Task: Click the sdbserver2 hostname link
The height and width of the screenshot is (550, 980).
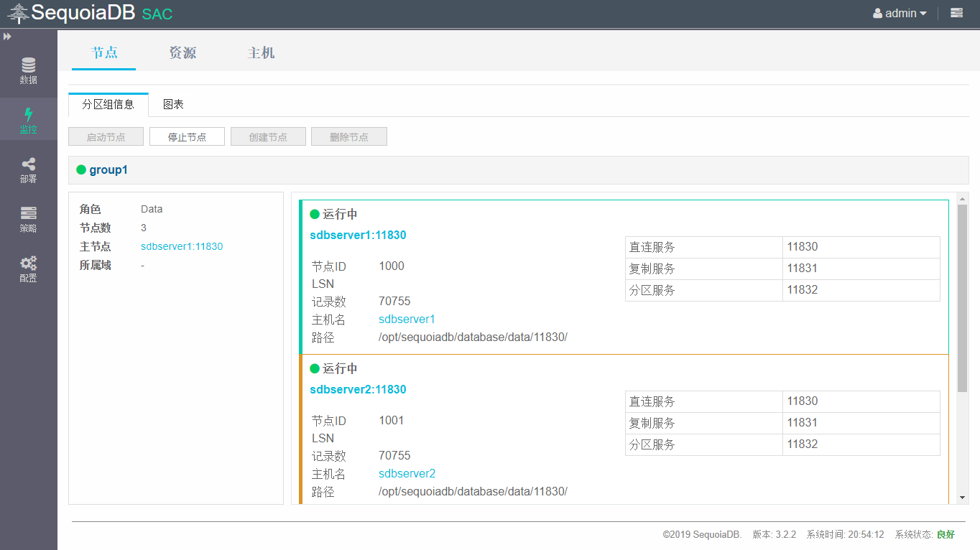Action: (x=407, y=474)
